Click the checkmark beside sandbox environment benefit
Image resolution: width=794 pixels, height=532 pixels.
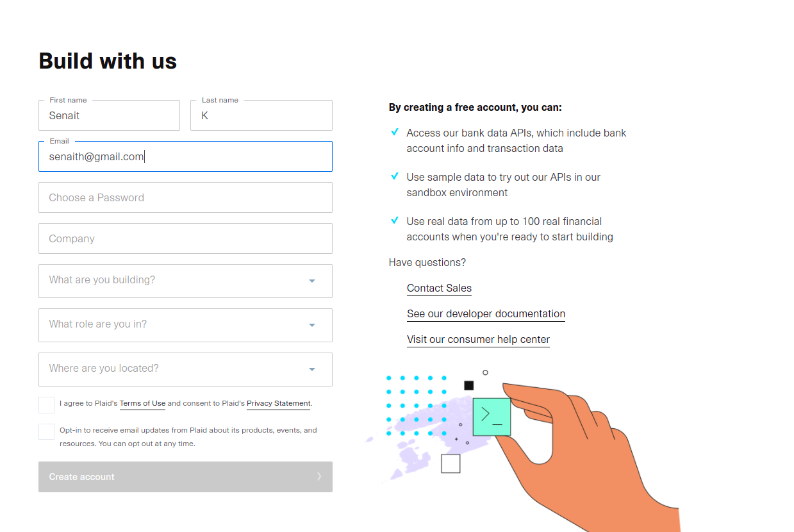pos(395,176)
